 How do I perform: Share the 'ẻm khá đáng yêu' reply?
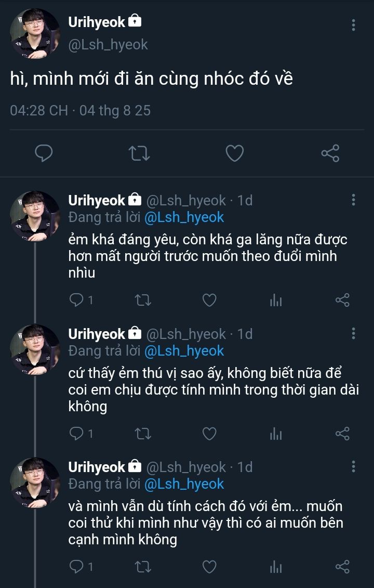click(x=342, y=300)
